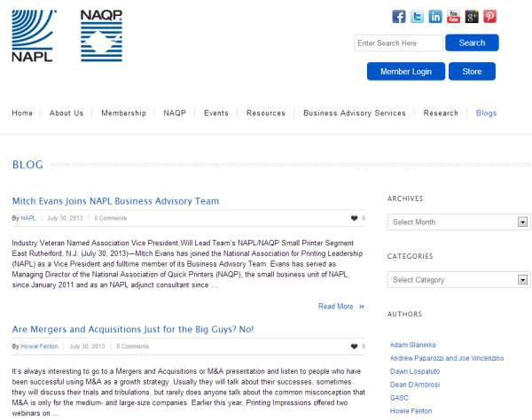The width and height of the screenshot is (532, 420).
Task: Open the About Us menu
Action: click(66, 113)
